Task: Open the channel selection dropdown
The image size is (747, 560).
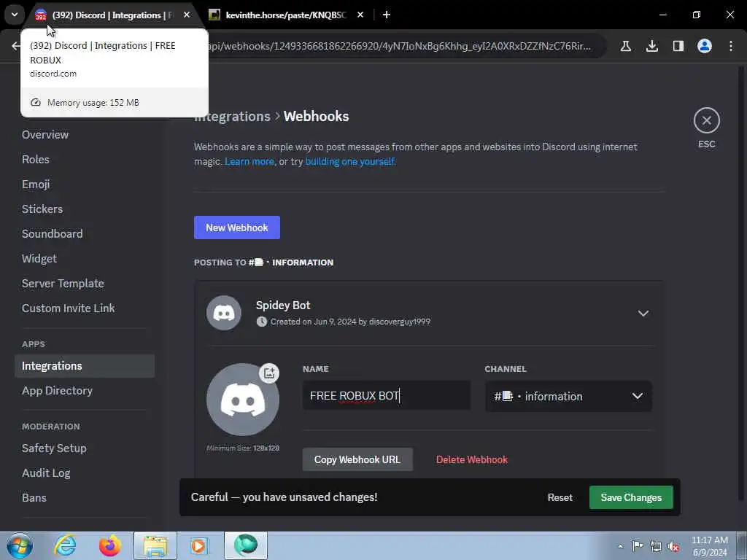Action: [568, 396]
